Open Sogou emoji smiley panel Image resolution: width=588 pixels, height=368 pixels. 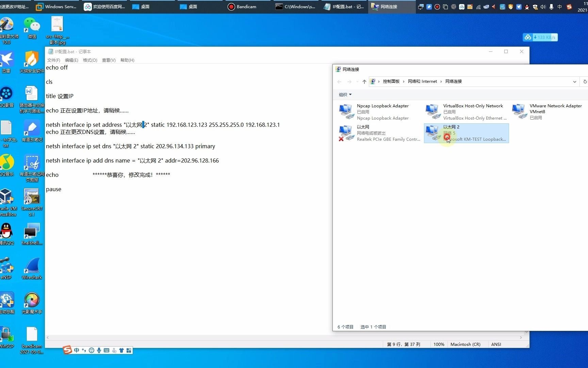click(x=91, y=350)
